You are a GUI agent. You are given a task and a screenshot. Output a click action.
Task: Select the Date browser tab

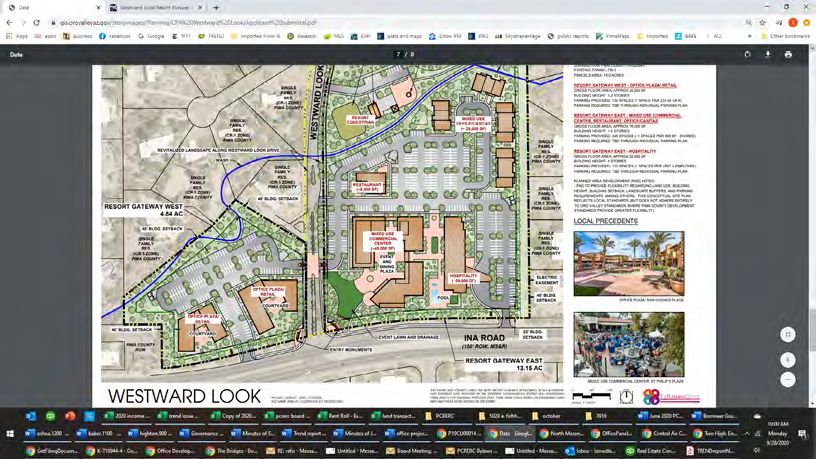tap(52, 8)
